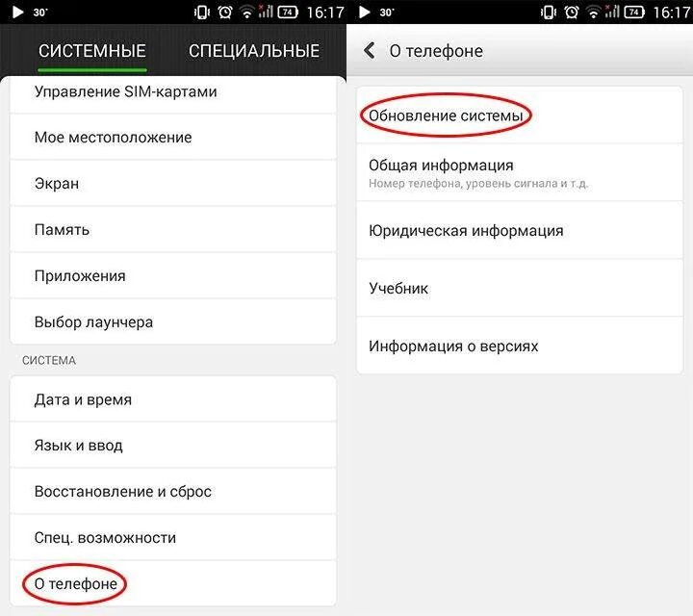The image size is (693, 616).
Task: Open the Экран settings item
Action: (x=173, y=184)
